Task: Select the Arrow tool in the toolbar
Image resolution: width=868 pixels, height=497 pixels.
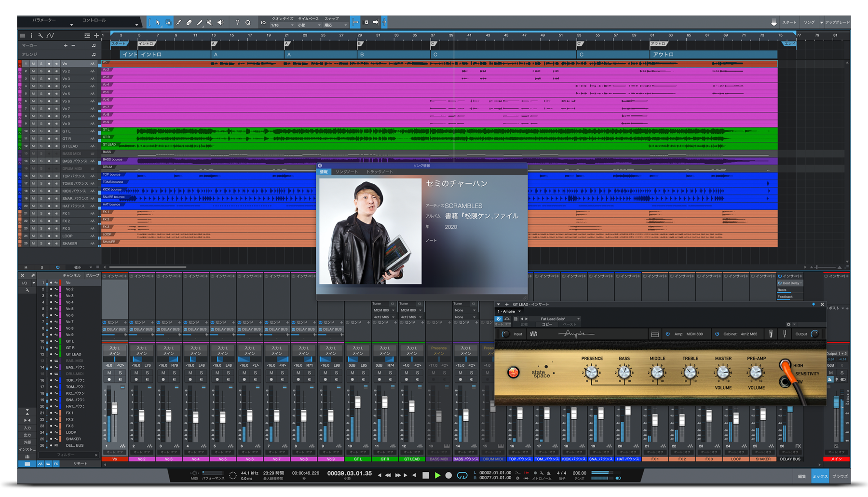Action: tap(158, 22)
